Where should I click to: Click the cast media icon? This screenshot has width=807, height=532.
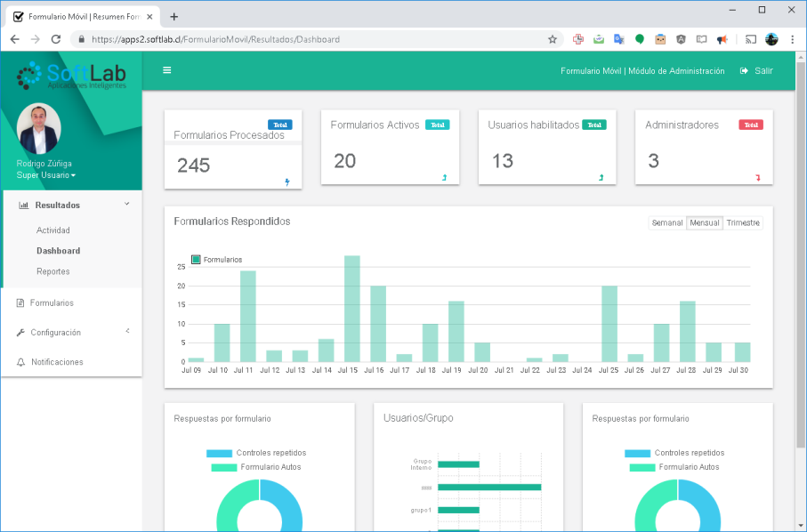[751, 39]
